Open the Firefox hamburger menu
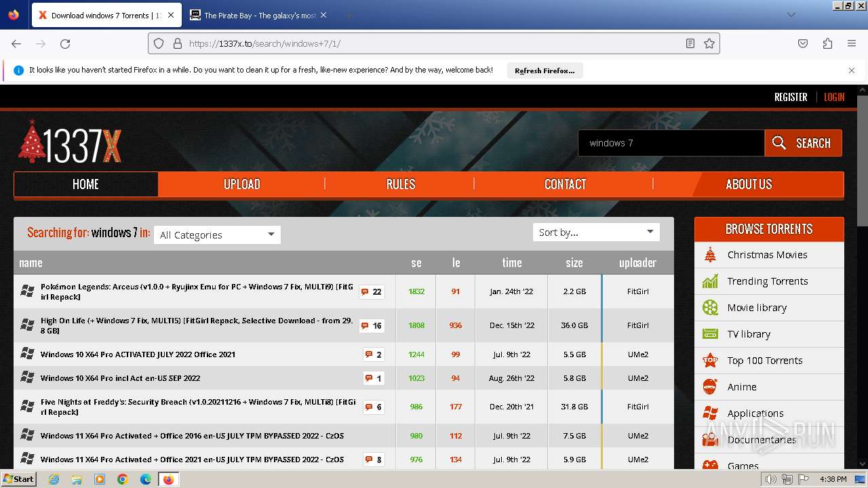Image resolution: width=868 pixels, height=488 pixels. [x=852, y=43]
